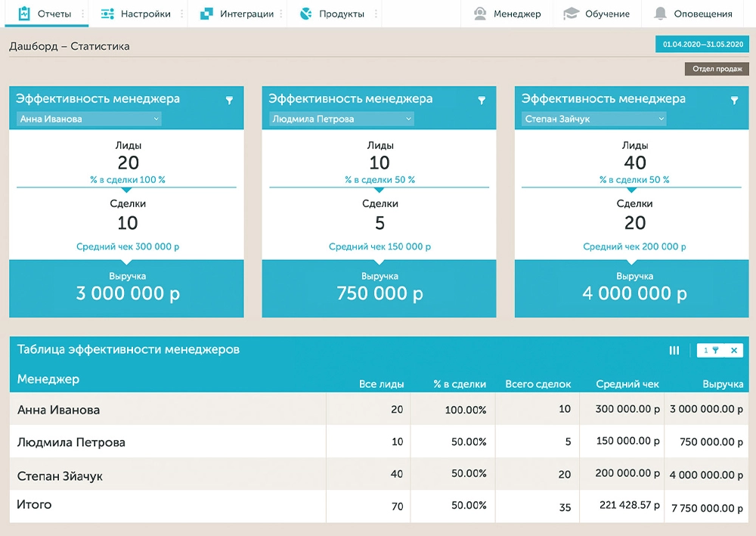The width and height of the screenshot is (756, 536).
Task: Open the Отчеты menu options dots
Action: tap(83, 13)
